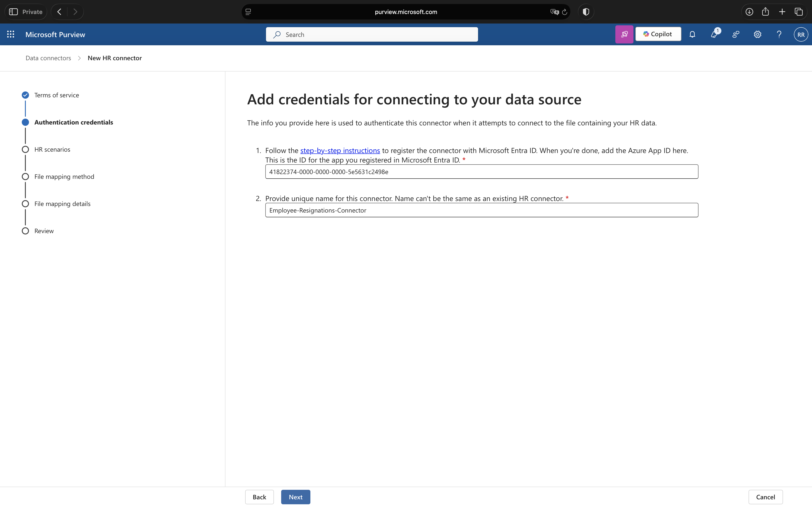The image size is (812, 507).
Task: Select the File mapping method step
Action: click(64, 177)
